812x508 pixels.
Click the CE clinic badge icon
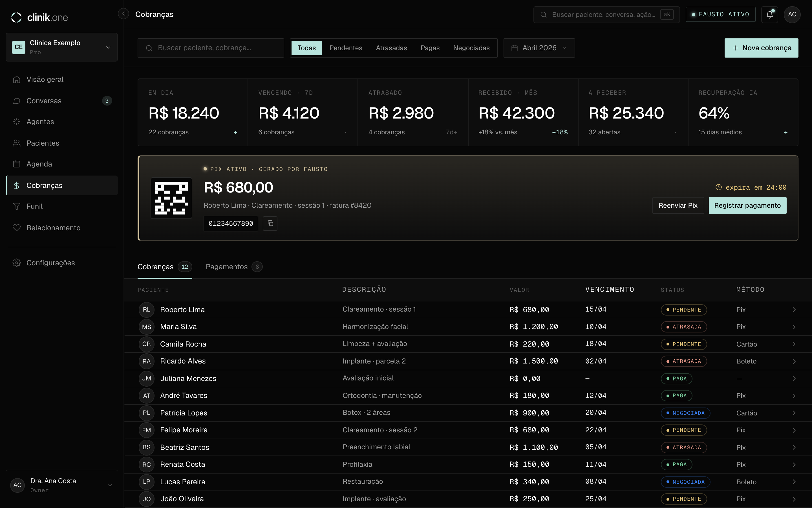(x=18, y=47)
